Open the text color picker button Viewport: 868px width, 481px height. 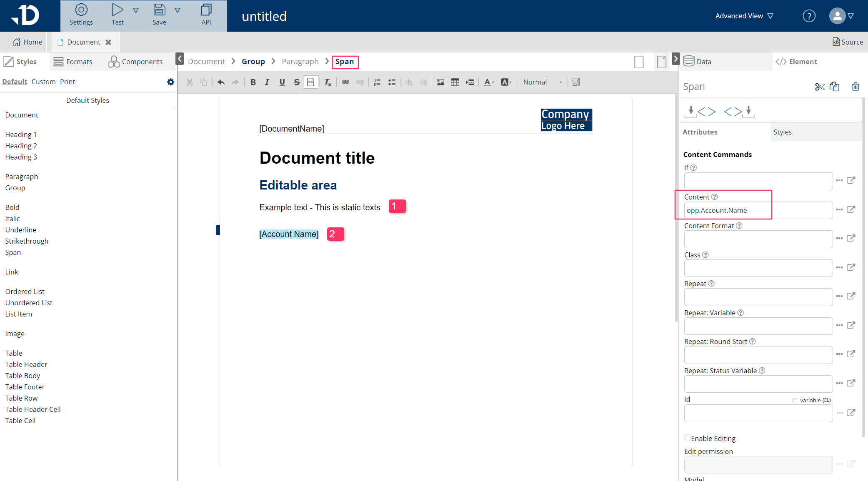(x=488, y=82)
